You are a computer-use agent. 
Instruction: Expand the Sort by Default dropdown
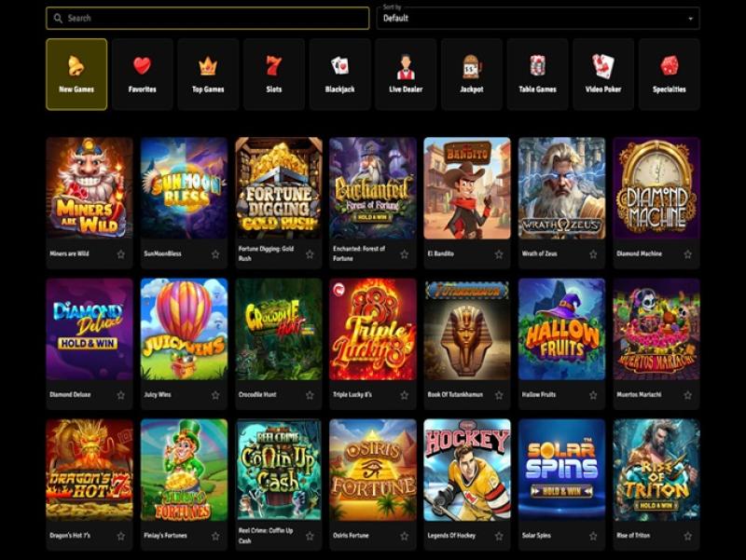click(538, 18)
